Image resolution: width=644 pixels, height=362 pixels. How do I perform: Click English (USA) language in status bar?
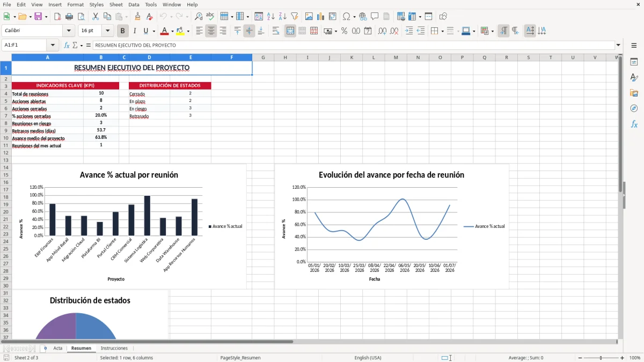pos(368,358)
